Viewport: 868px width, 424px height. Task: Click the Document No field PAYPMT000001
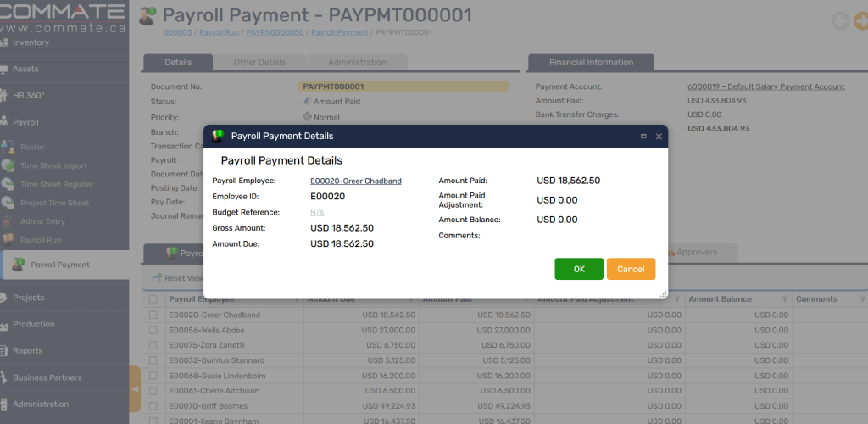[403, 86]
